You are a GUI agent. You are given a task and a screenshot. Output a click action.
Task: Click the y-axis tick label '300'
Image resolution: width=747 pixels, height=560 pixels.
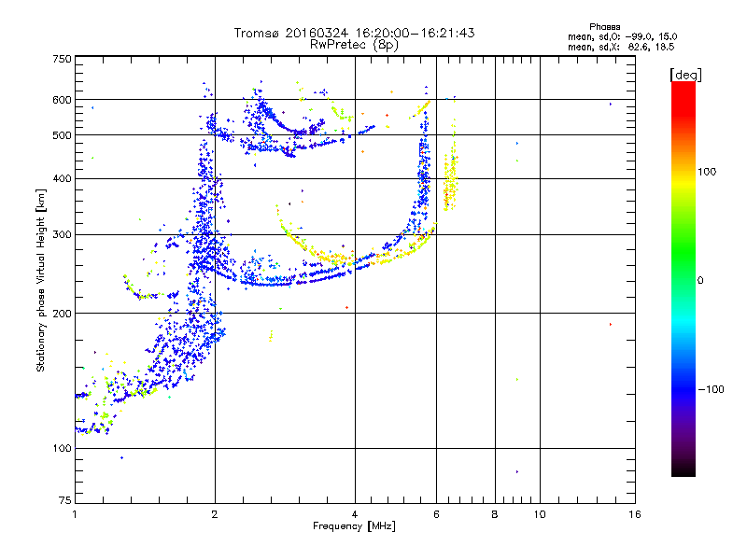tap(63, 234)
